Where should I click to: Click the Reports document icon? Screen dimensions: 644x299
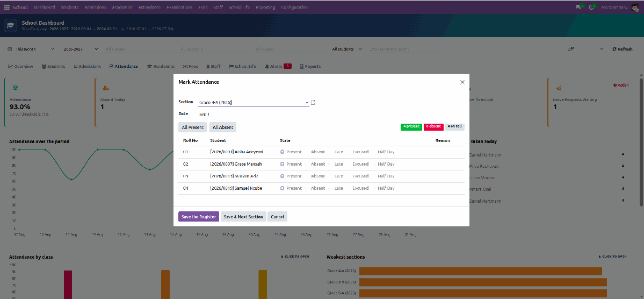pos(302,66)
